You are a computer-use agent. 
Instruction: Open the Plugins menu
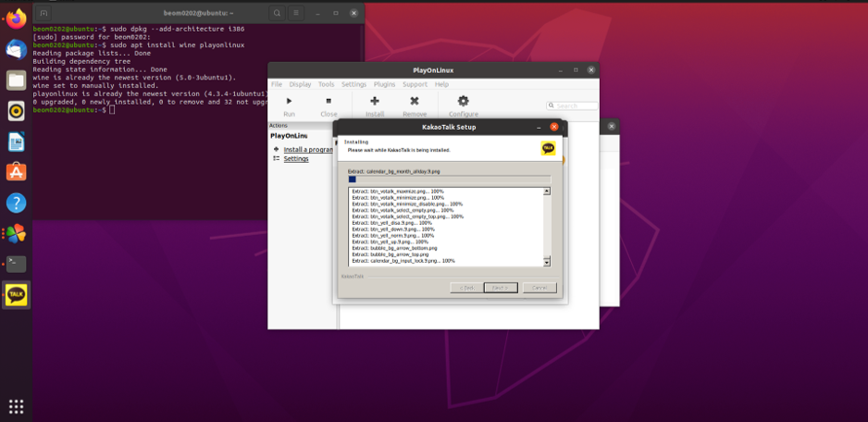(x=384, y=84)
